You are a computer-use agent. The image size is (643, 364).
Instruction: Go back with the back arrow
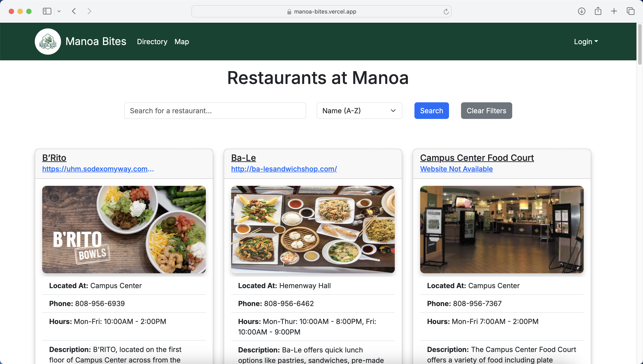point(74,11)
